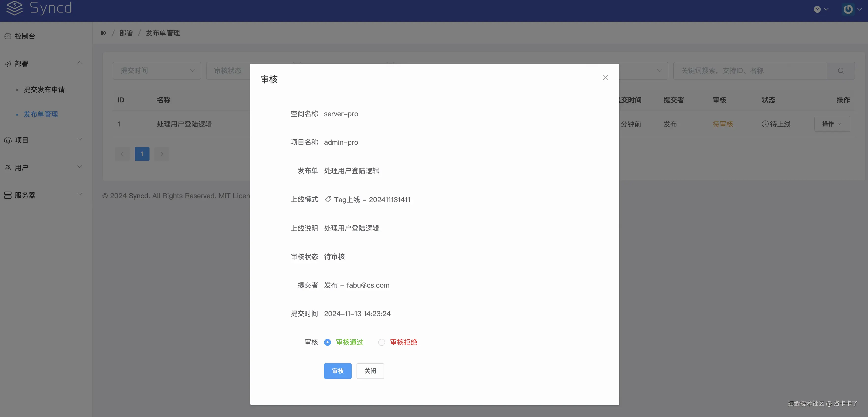Open the power user account icon
The height and width of the screenshot is (417, 868).
coord(848,9)
